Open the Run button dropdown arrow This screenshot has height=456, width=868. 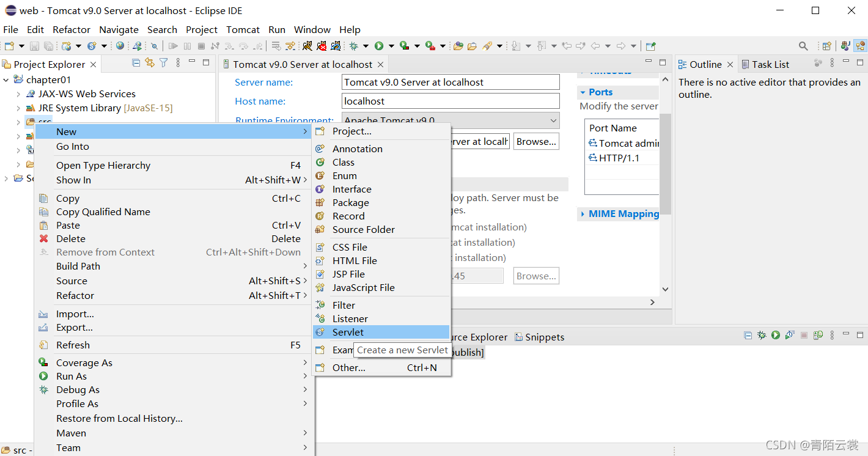391,46
